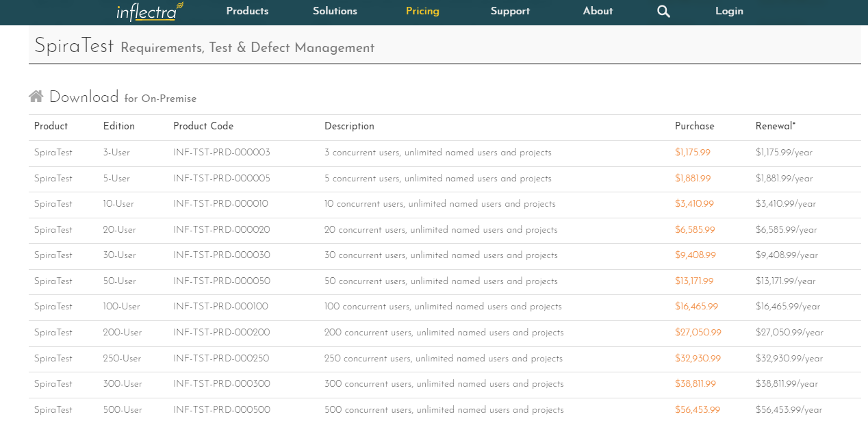Screen dimensions: 868x434
Task: Open the About menu
Action: [x=598, y=11]
